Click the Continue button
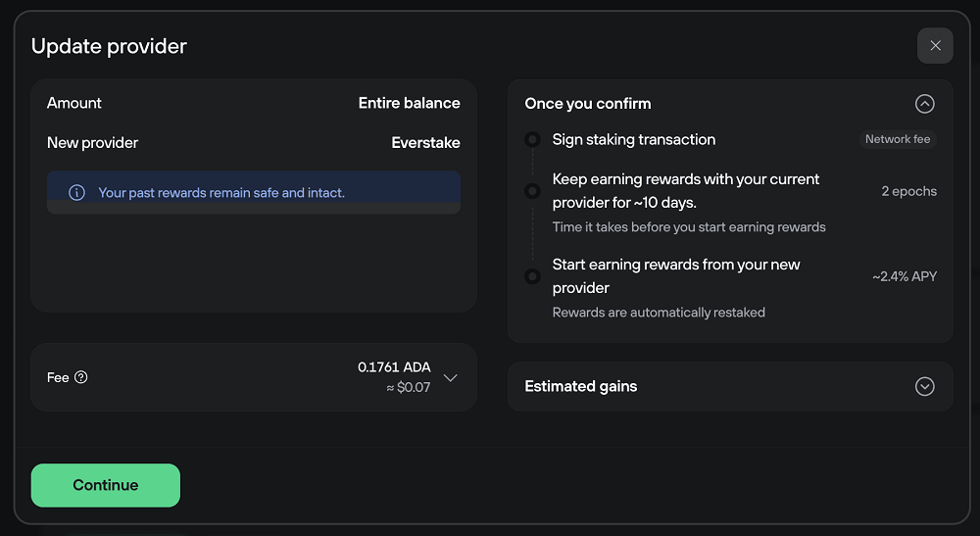The width and height of the screenshot is (980, 536). click(x=106, y=485)
